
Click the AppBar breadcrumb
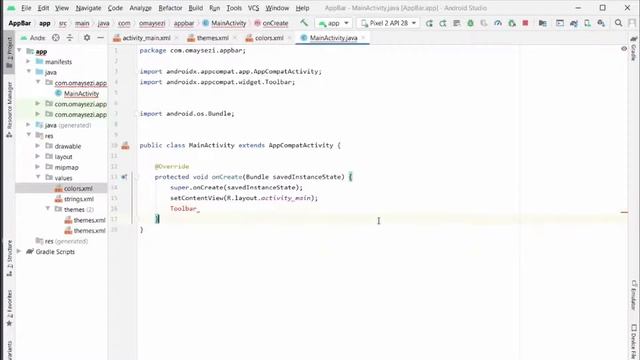[x=19, y=23]
